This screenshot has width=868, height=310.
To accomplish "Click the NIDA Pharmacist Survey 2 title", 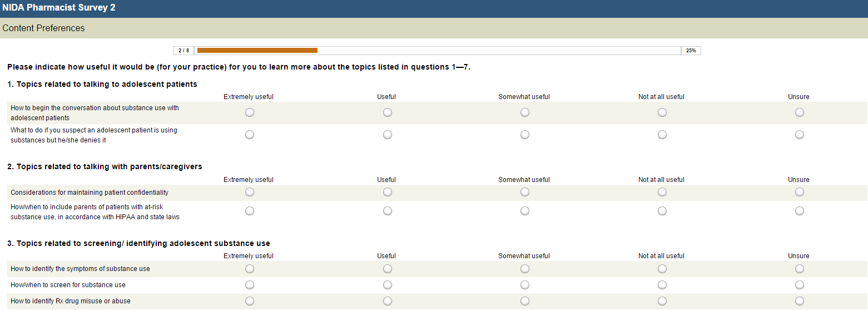I will (59, 8).
